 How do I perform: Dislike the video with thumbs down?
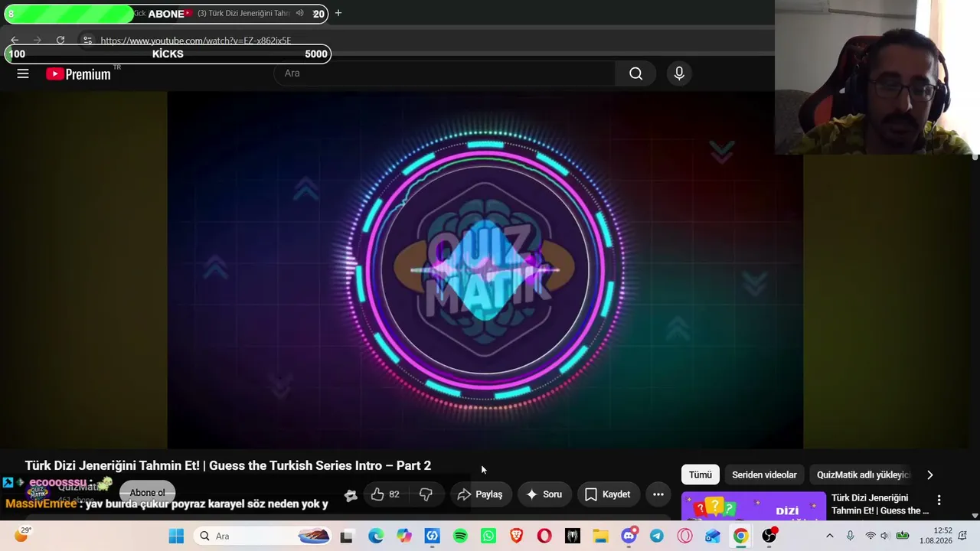(x=426, y=494)
